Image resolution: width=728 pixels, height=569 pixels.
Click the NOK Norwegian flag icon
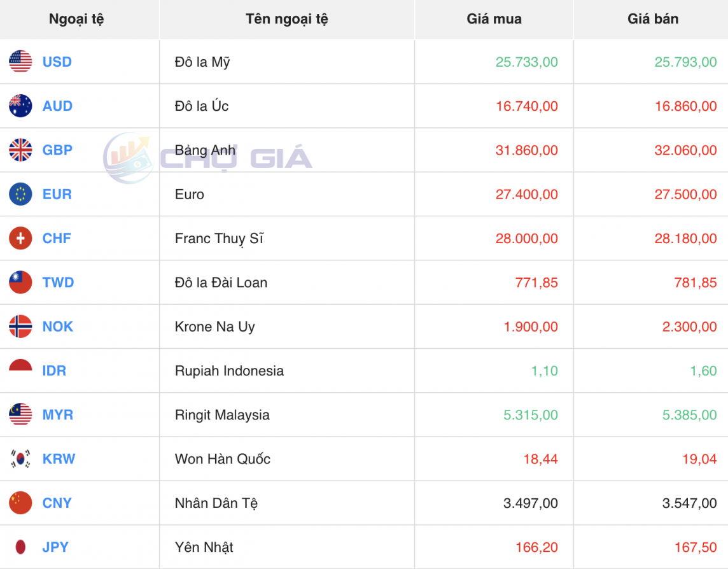20,327
